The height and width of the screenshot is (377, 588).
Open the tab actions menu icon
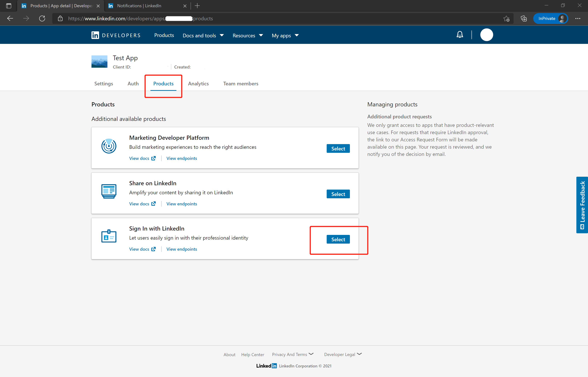pos(9,6)
